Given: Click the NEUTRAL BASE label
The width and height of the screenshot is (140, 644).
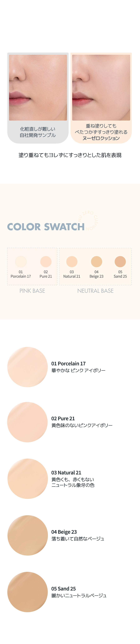Looking at the screenshot, I should click(x=95, y=291).
